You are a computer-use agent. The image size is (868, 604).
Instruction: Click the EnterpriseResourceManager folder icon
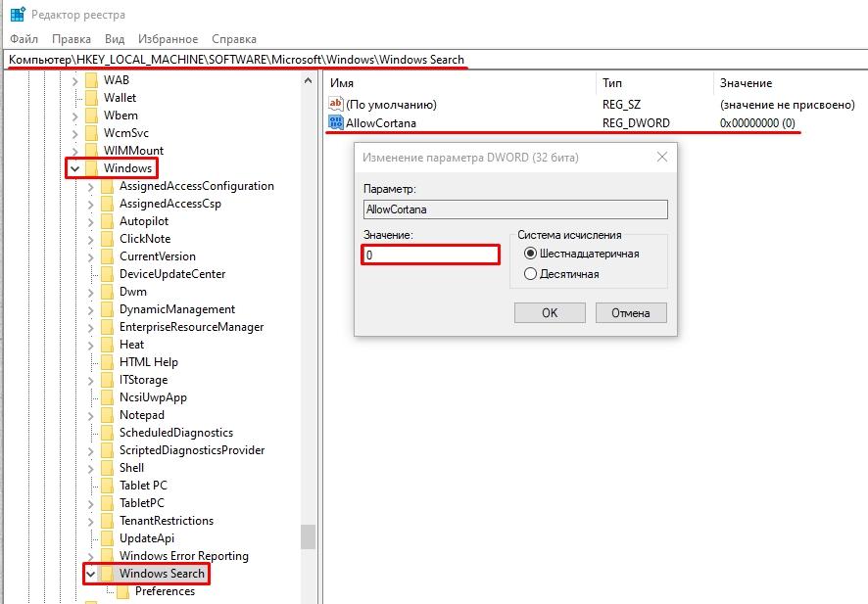tap(108, 327)
